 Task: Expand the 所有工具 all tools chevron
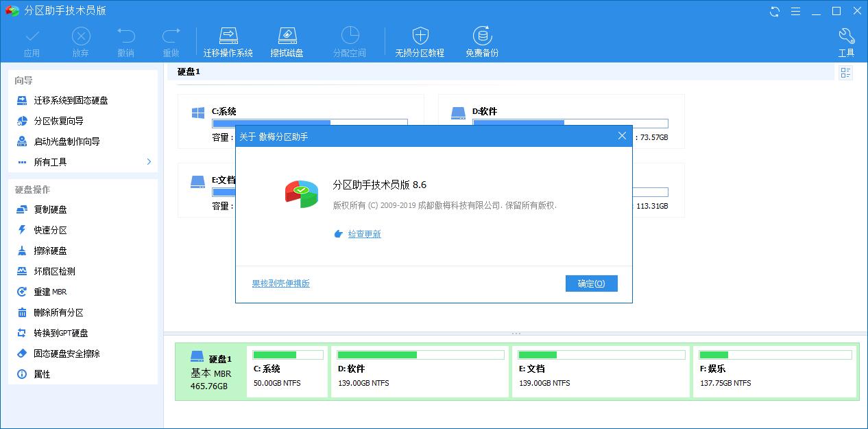pos(148,162)
